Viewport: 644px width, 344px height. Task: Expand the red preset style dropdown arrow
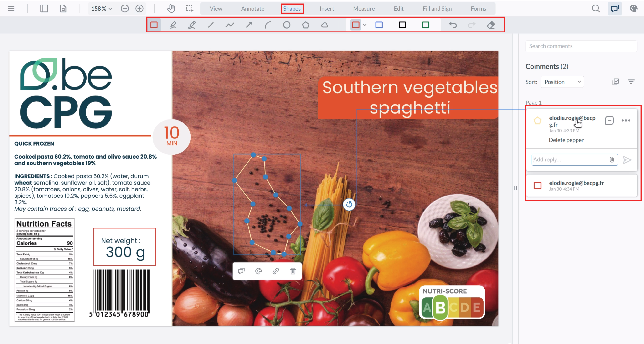pyautogui.click(x=365, y=25)
